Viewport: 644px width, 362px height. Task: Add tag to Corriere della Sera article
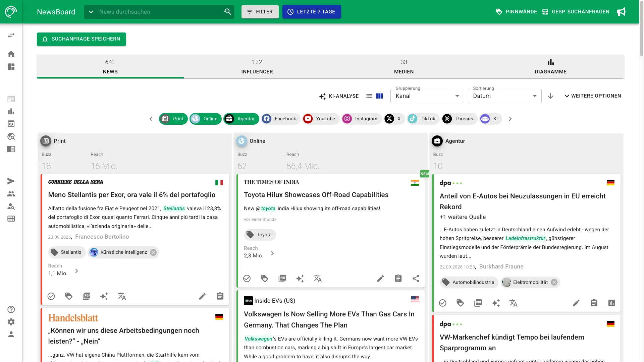click(x=69, y=296)
